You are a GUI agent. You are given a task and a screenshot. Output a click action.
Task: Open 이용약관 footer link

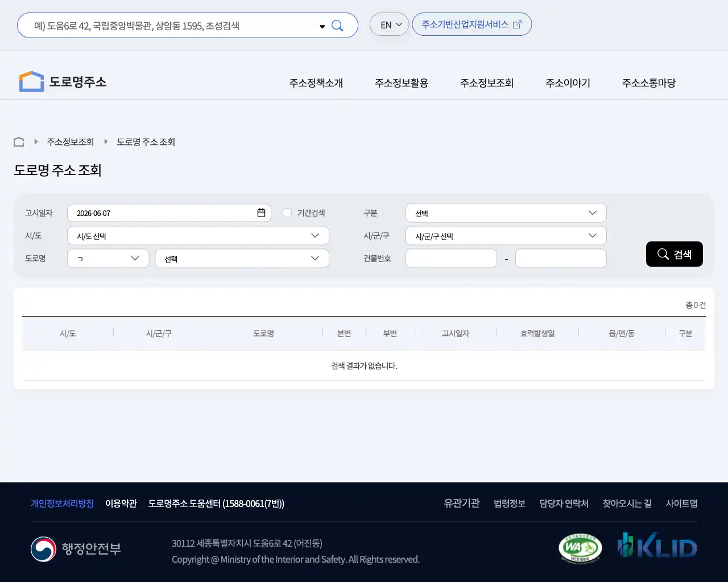[x=121, y=503]
